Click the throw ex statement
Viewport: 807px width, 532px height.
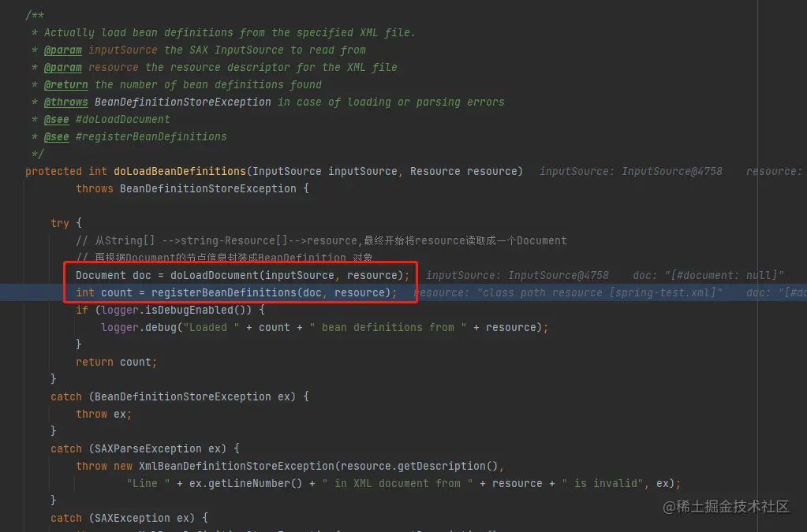(x=103, y=415)
